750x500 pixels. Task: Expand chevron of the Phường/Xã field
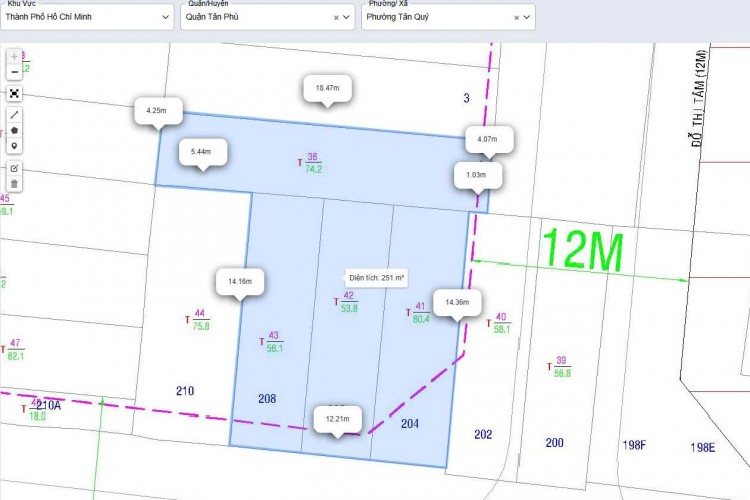pos(527,17)
